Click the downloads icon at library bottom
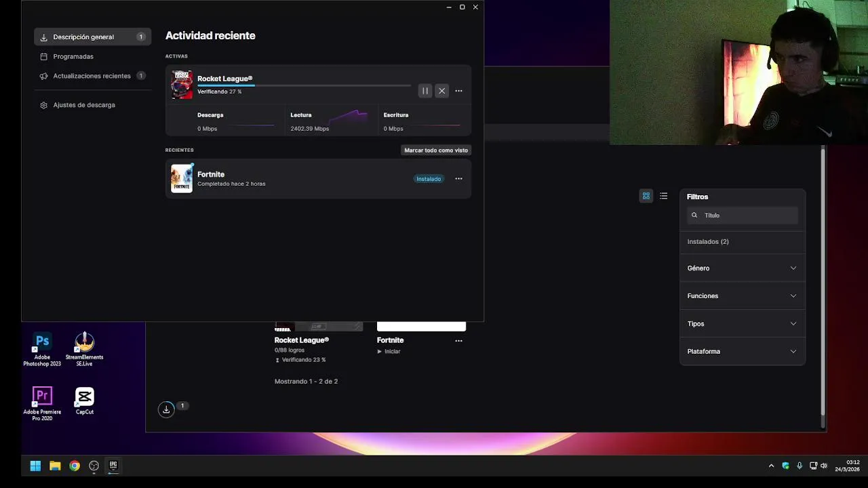 pos(166,409)
